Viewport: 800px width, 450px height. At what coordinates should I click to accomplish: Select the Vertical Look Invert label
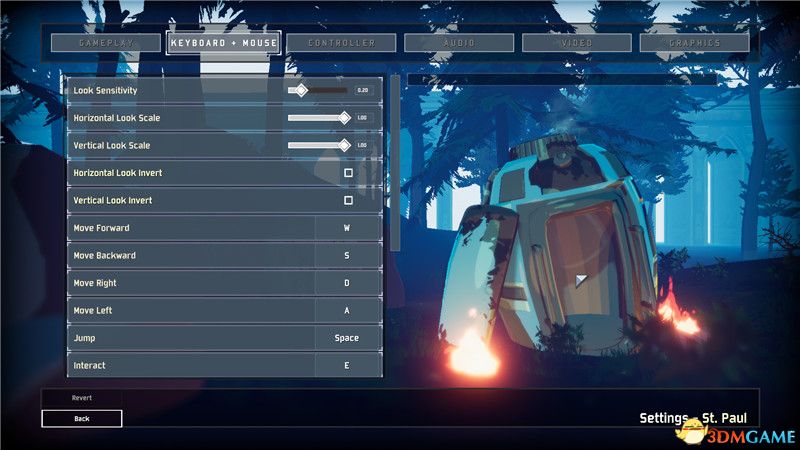(x=113, y=201)
